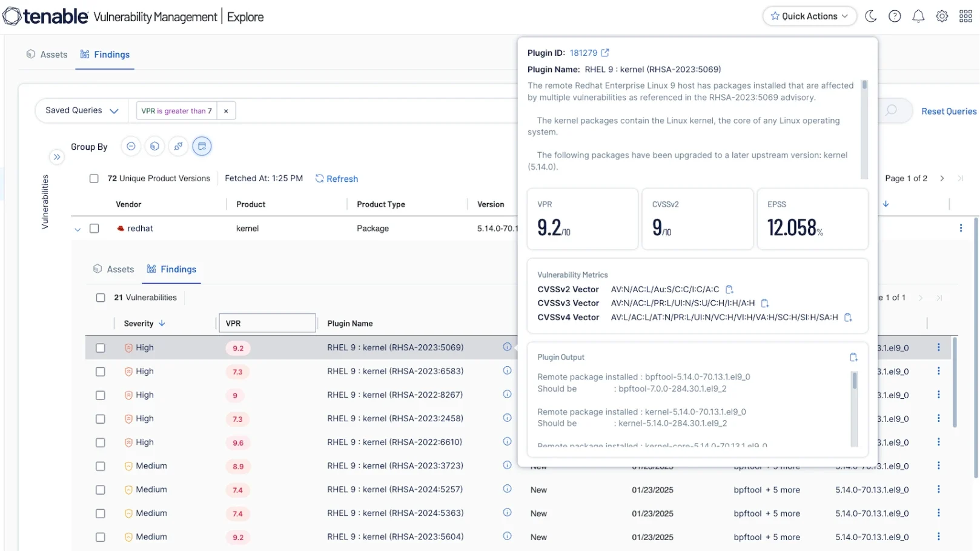Open actions menu for RHSA-2024:5257 row
The width and height of the screenshot is (980, 551).
(939, 489)
